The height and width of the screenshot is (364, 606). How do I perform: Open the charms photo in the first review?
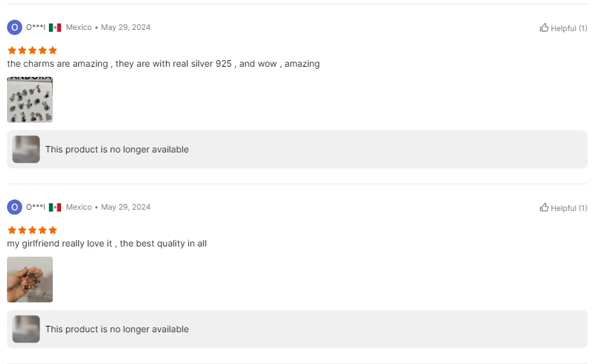30,100
